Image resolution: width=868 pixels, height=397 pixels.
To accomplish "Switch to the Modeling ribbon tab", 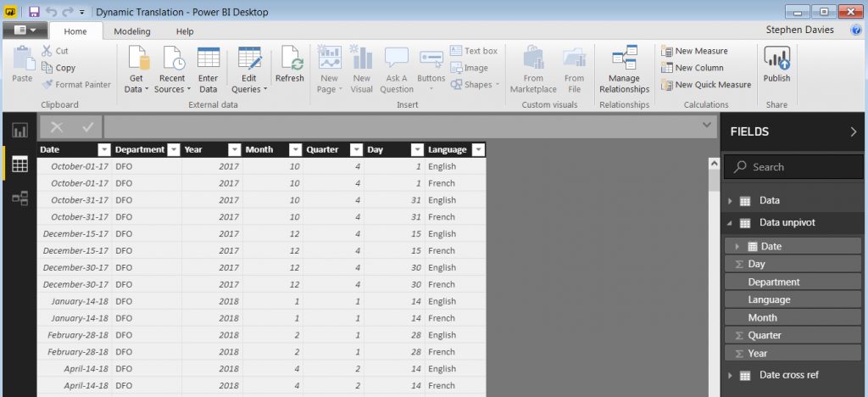I will tap(131, 31).
